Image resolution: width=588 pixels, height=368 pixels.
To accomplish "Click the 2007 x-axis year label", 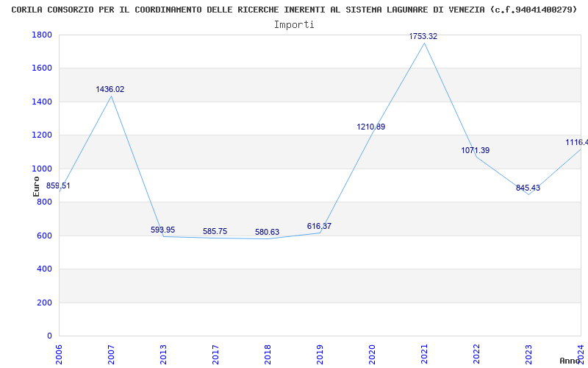I will click(x=111, y=354).
